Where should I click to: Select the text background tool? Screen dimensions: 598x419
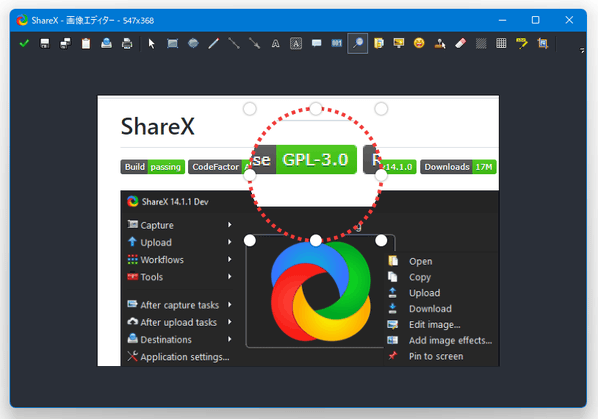pos(296,43)
